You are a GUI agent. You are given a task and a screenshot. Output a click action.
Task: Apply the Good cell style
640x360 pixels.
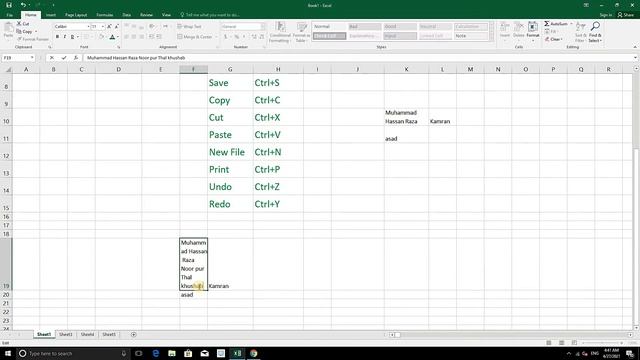click(400, 27)
